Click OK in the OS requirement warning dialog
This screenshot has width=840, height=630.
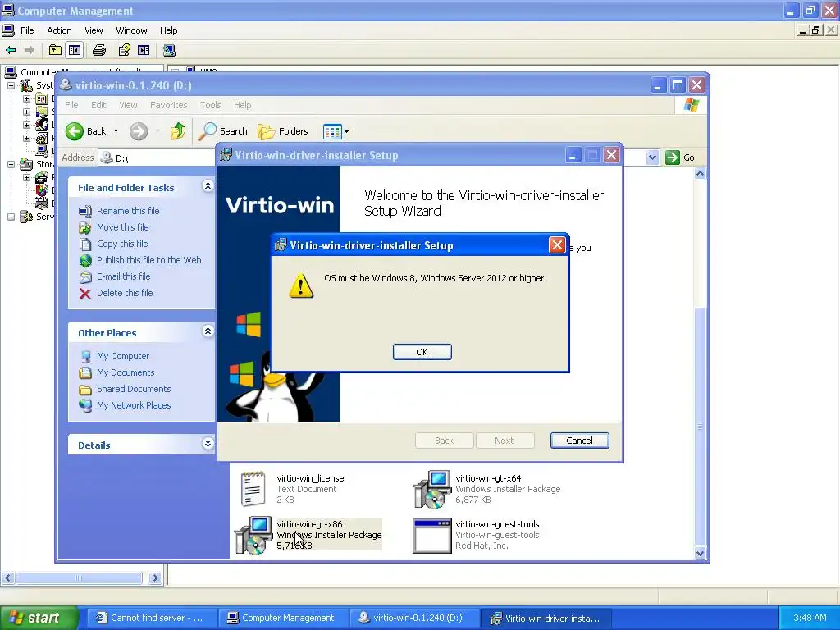pyautogui.click(x=422, y=352)
